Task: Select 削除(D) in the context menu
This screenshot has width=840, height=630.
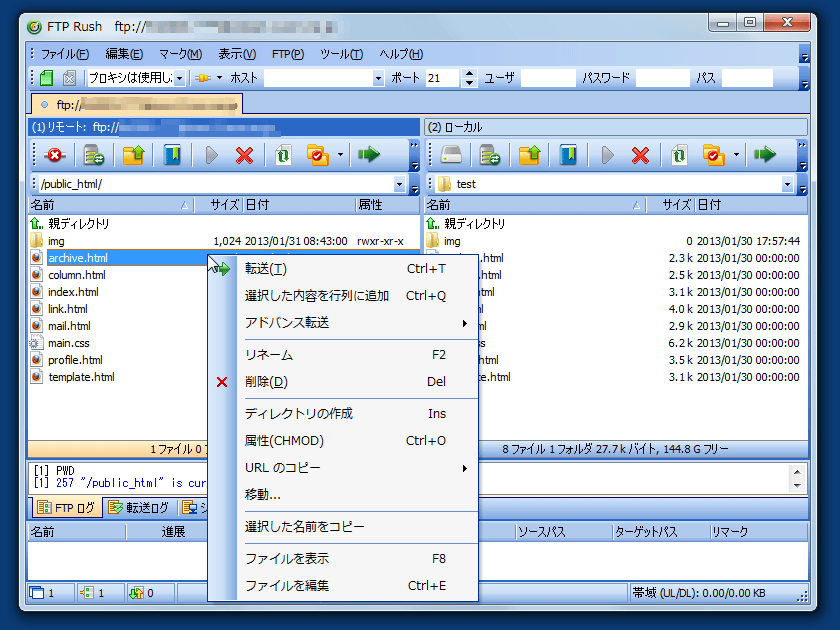Action: (343, 382)
